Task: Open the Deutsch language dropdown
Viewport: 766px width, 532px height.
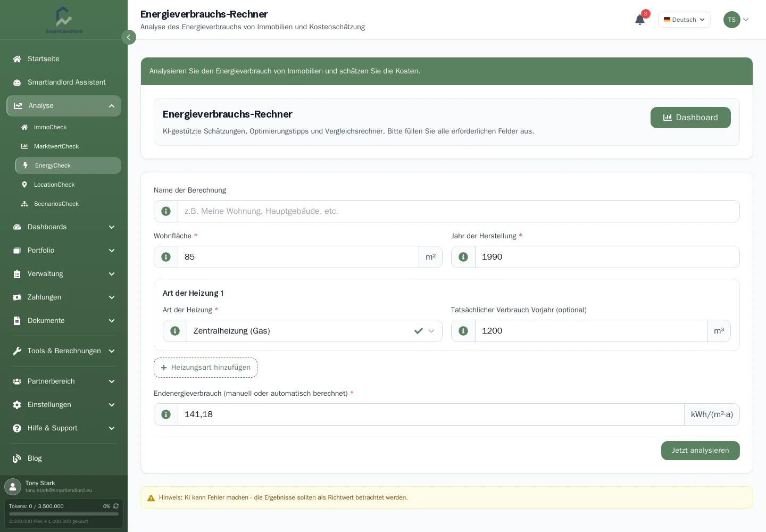Action: tap(684, 20)
